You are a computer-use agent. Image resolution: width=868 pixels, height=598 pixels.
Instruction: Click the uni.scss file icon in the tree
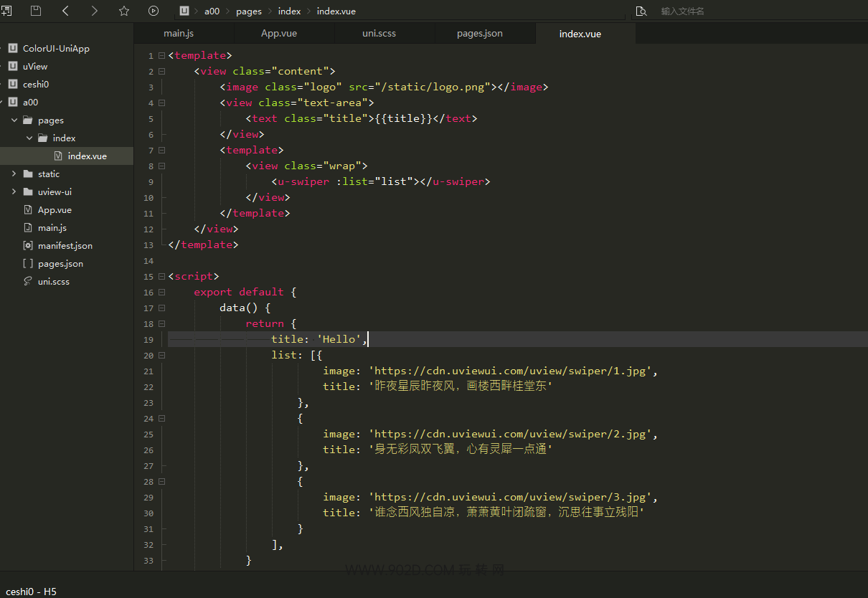[28, 281]
